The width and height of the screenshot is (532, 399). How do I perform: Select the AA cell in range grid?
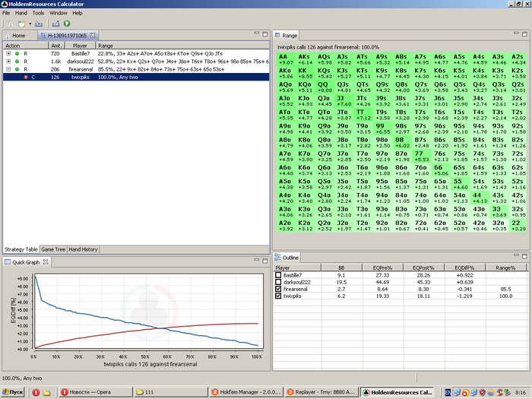[284, 60]
